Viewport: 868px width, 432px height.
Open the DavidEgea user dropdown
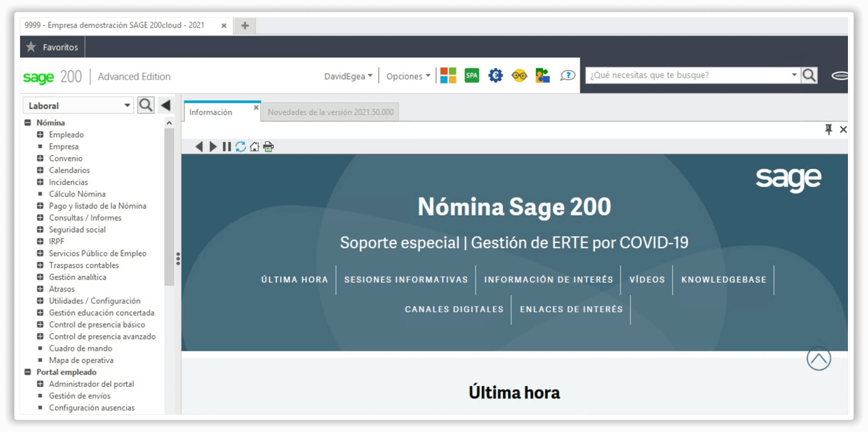pyautogui.click(x=348, y=76)
